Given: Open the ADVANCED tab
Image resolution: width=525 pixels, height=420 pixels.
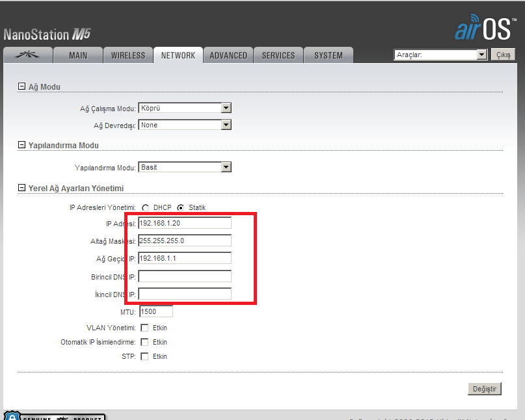Looking at the screenshot, I should tap(228, 55).
